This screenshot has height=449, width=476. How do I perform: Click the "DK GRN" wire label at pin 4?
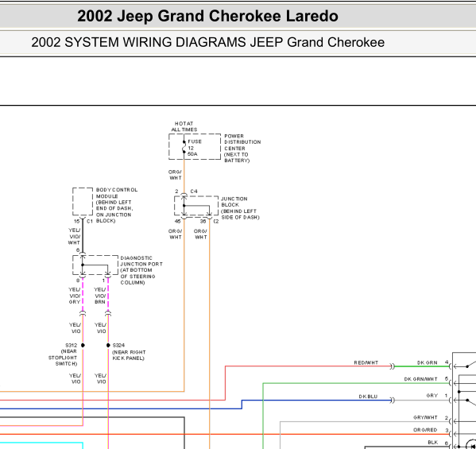pos(427,363)
